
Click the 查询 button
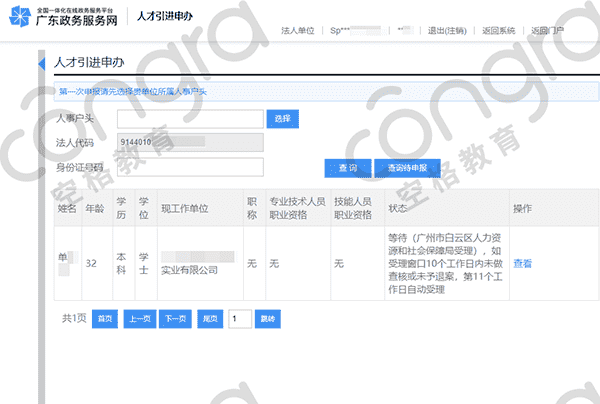pyautogui.click(x=348, y=168)
